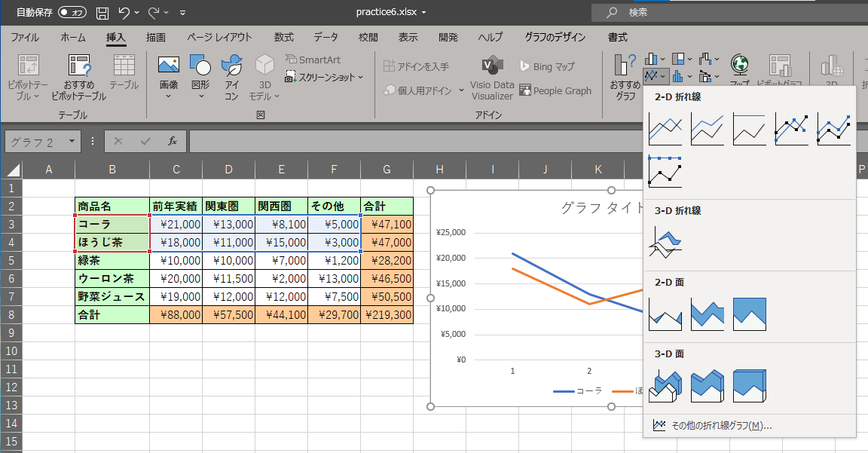Choose the 3-D line chart option
Screen dimensions: 868x453
[665, 243]
